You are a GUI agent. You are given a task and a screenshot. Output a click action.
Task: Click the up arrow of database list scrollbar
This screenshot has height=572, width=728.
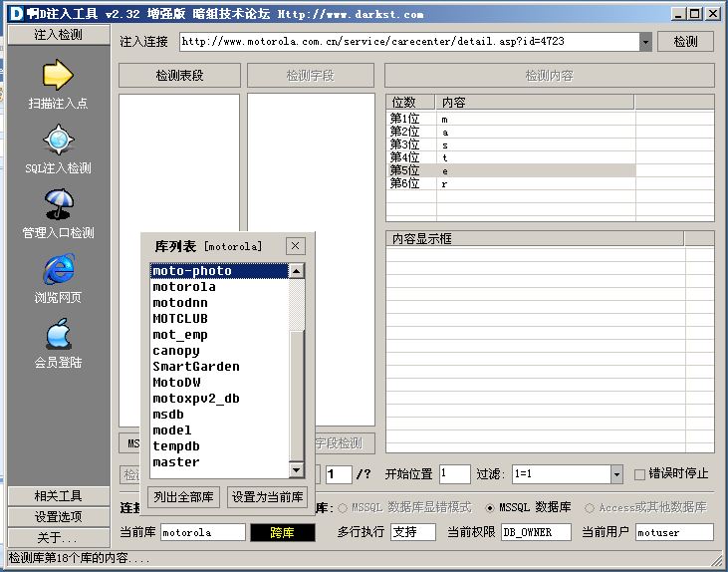296,271
